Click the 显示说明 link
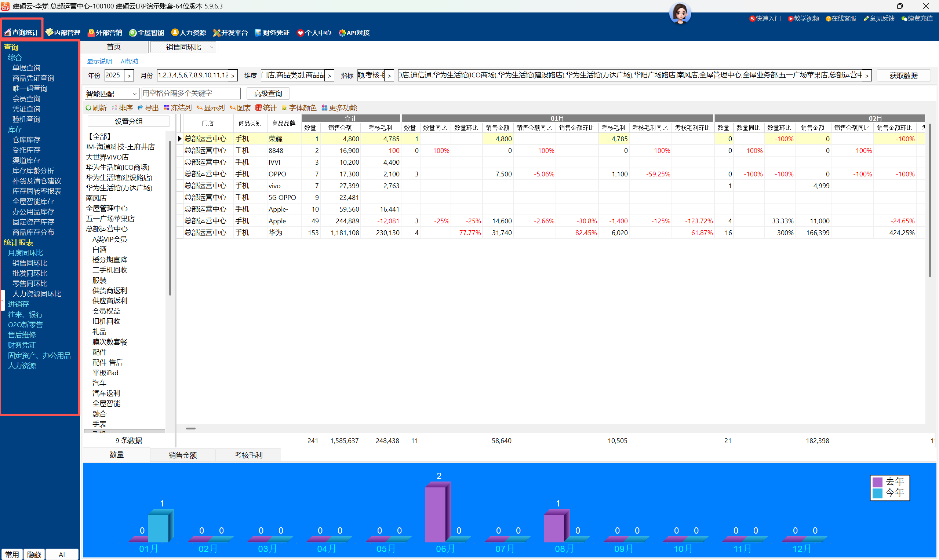 [99, 61]
